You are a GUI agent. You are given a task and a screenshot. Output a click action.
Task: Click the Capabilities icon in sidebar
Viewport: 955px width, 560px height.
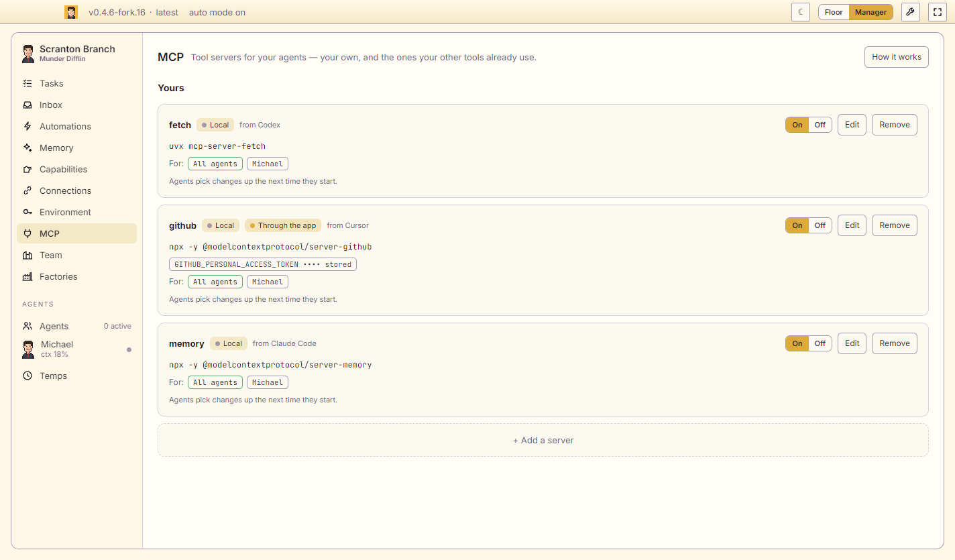27,170
